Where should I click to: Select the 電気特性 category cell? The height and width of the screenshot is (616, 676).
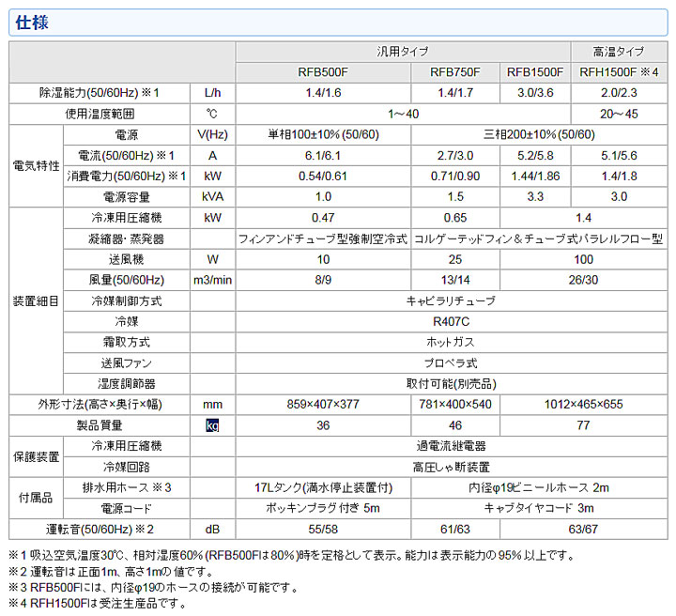pyautogui.click(x=37, y=166)
